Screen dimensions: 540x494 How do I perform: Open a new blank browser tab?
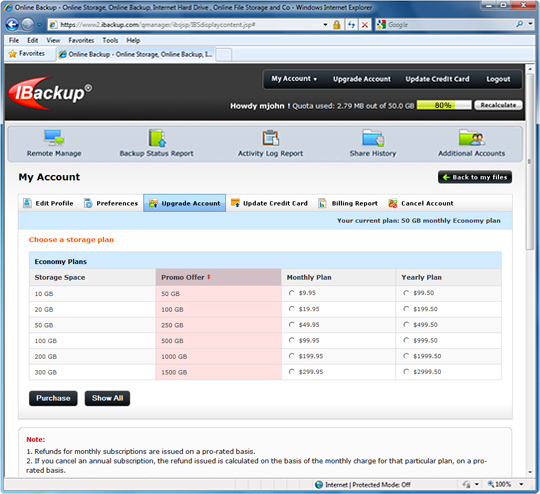[x=224, y=54]
